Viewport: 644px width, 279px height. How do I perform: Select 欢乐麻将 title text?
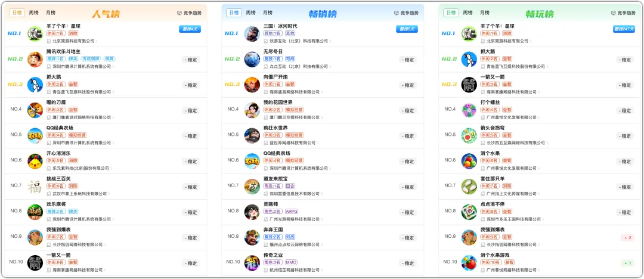(x=56, y=204)
